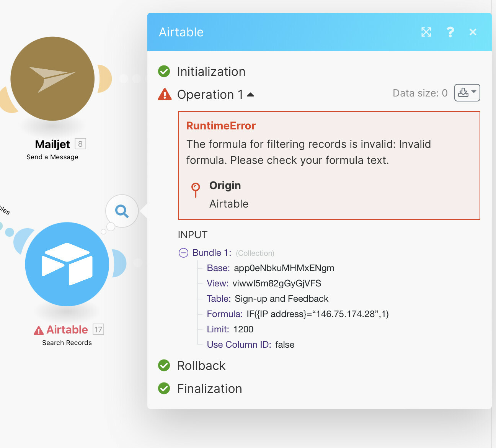Viewport: 496px width, 448px height.
Task: Click the Send a Message caption
Action: 52,157
